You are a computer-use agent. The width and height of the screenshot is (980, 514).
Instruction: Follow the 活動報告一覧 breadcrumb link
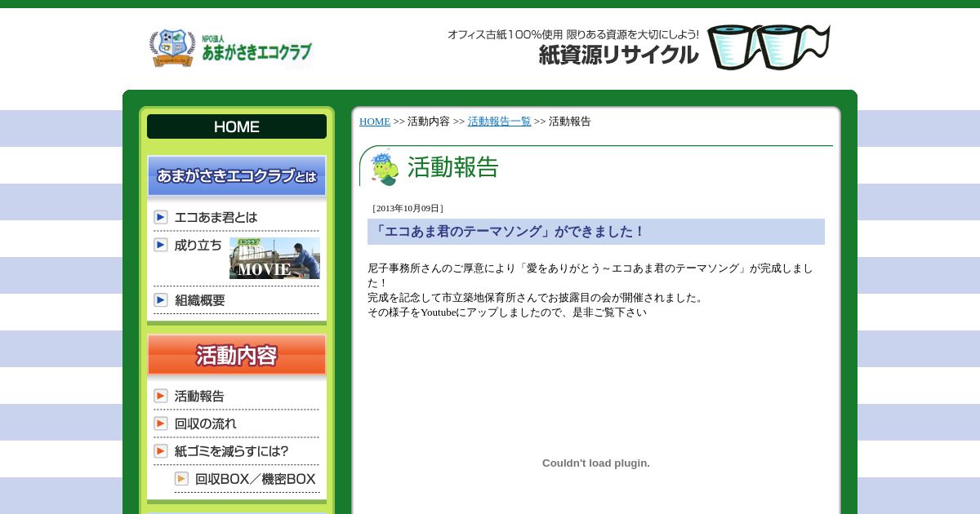coord(499,122)
